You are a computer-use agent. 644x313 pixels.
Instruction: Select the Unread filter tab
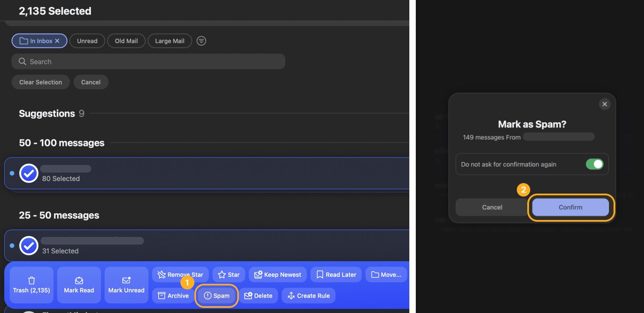click(87, 41)
